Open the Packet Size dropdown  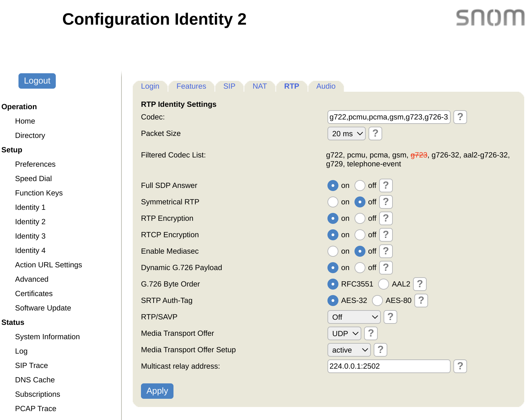[346, 133]
